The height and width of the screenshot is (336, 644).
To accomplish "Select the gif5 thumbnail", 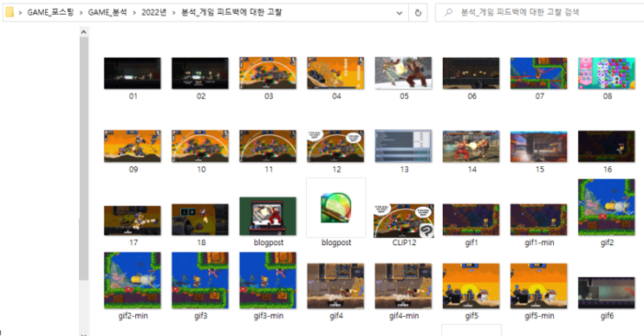I will coord(472,286).
